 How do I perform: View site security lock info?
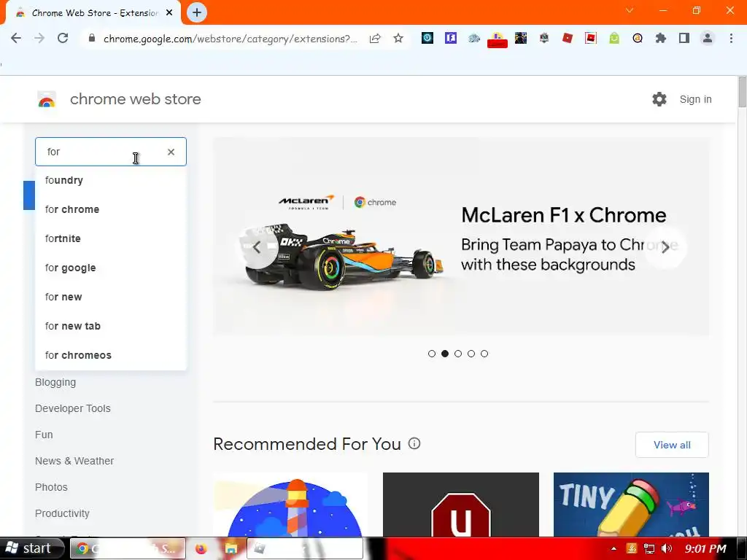(92, 38)
